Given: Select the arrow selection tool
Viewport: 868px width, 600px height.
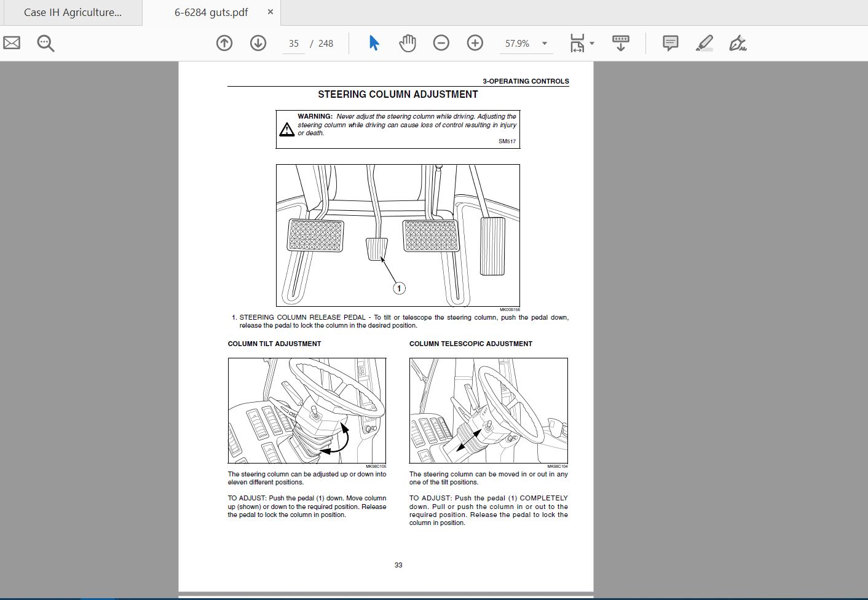Looking at the screenshot, I should 374,43.
